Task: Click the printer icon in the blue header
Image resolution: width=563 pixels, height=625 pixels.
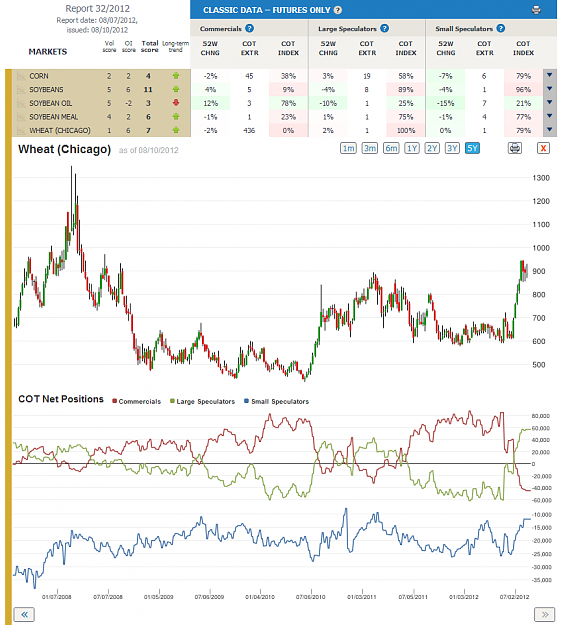Action: tap(536, 10)
